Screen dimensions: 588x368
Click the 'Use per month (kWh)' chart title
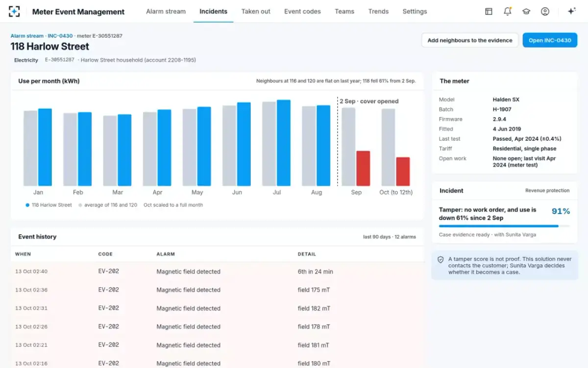click(49, 81)
